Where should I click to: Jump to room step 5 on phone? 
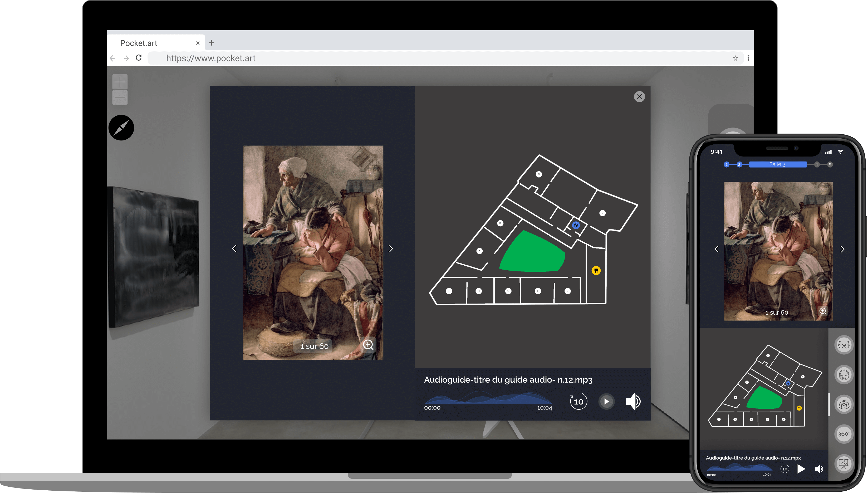click(x=830, y=165)
